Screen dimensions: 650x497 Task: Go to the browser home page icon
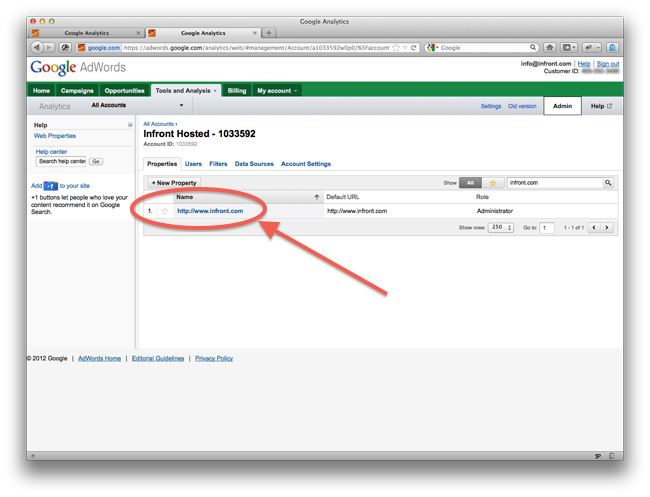(x=550, y=48)
